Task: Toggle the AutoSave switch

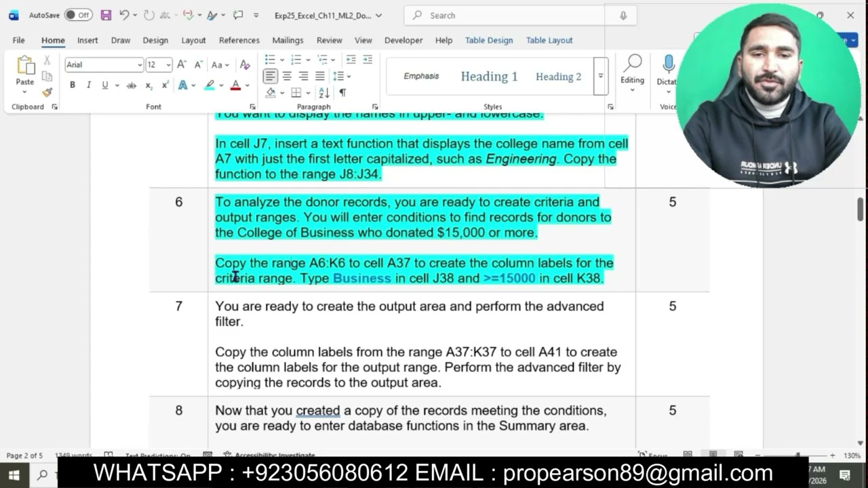Action: [x=79, y=15]
